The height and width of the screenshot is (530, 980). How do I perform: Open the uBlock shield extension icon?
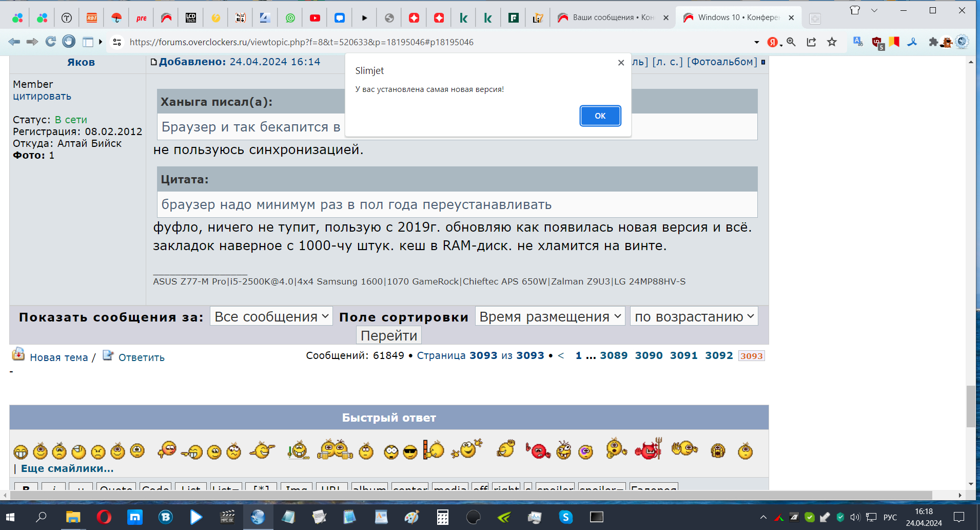[877, 43]
